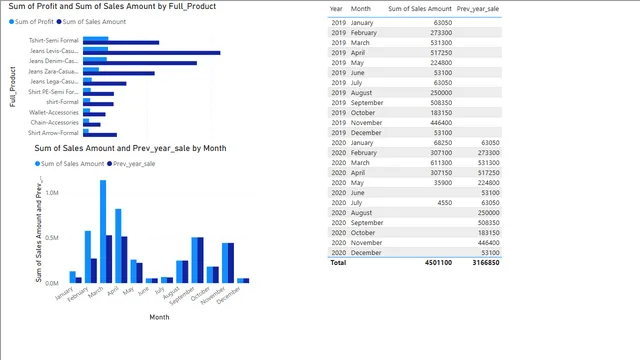This screenshot has width=640, height=360.
Task: Select the 2019 February sales value 273300
Action: pos(441,33)
